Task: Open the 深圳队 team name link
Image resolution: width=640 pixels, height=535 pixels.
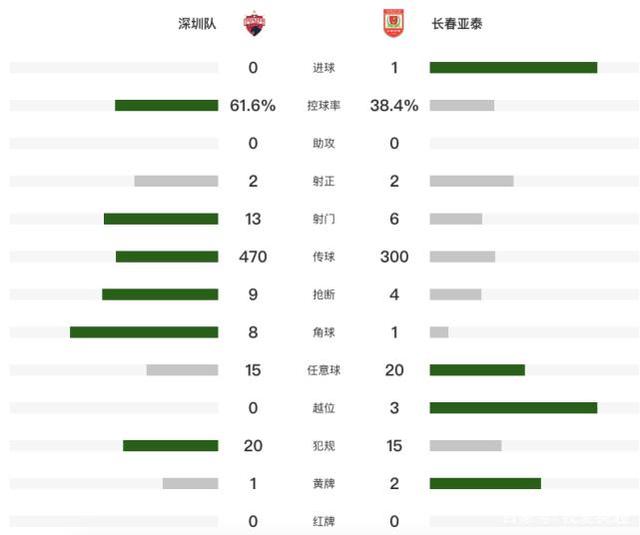Action: pyautogui.click(x=197, y=24)
